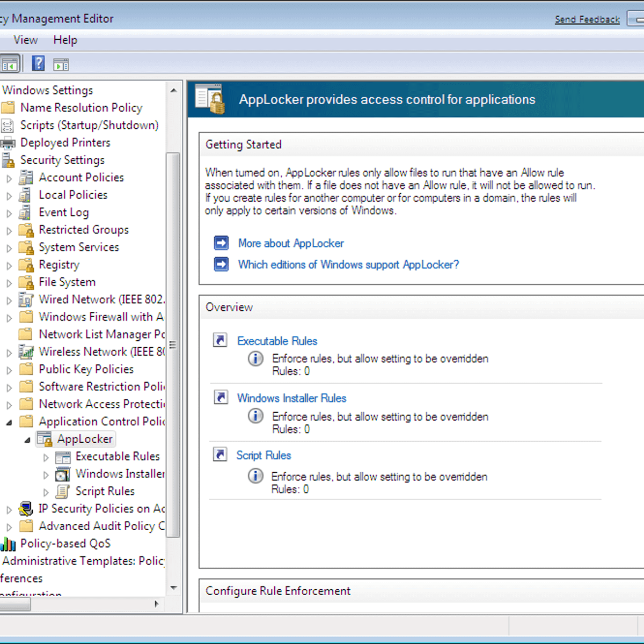This screenshot has width=644, height=644.
Task: Click the Wireless Network policy icon
Action: click(x=26, y=352)
